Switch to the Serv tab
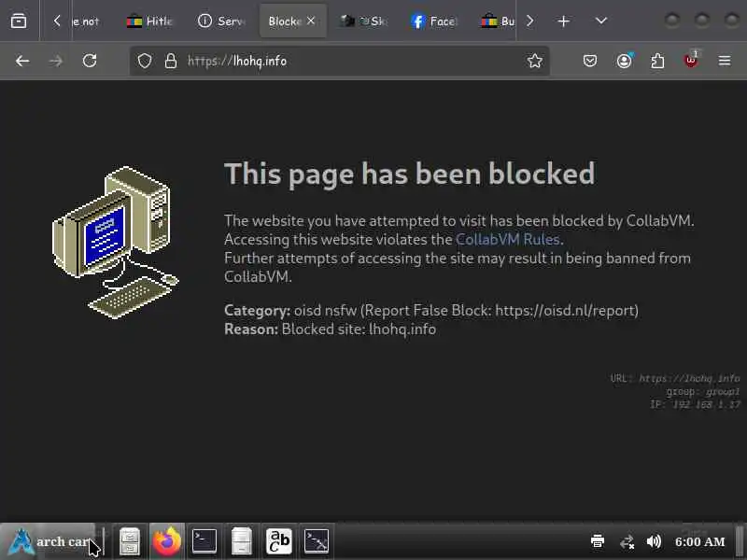 (220, 21)
